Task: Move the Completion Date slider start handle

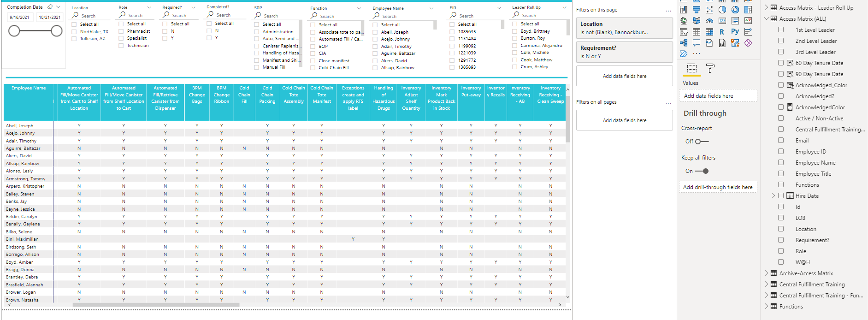Action: 14,31
